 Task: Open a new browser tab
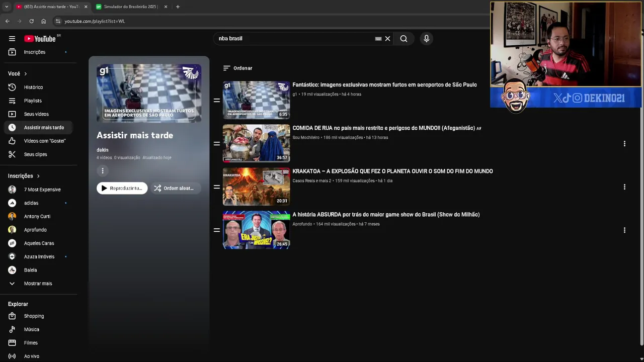pyautogui.click(x=178, y=7)
